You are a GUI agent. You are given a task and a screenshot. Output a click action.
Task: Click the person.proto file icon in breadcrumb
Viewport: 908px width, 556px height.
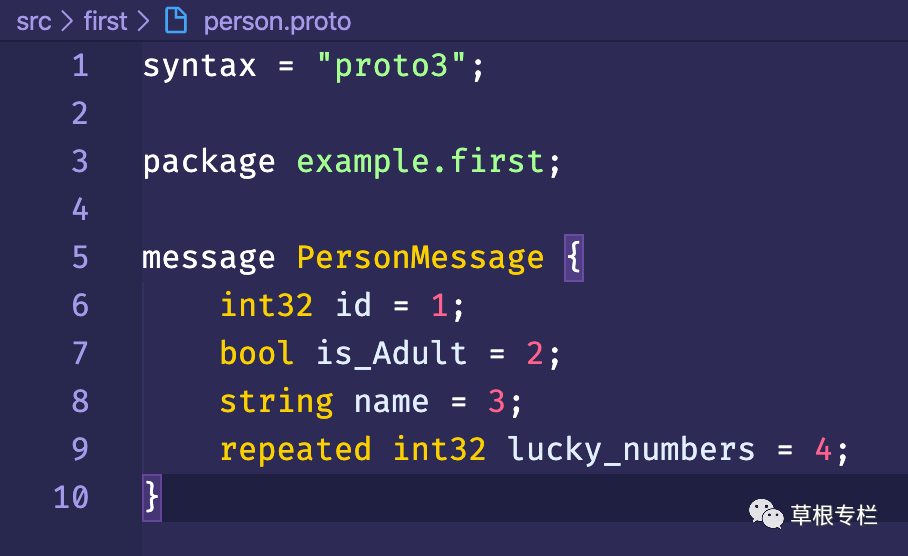[x=176, y=21]
